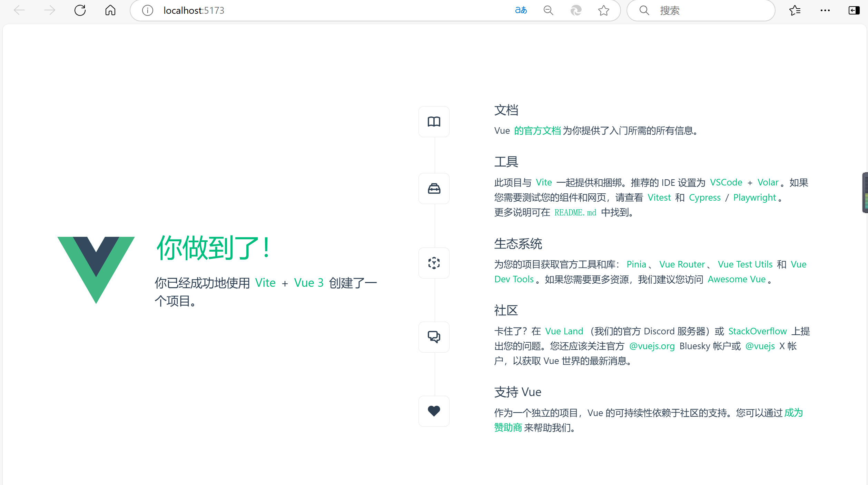Click the ecosystem icon
The height and width of the screenshot is (485, 868).
point(434,263)
